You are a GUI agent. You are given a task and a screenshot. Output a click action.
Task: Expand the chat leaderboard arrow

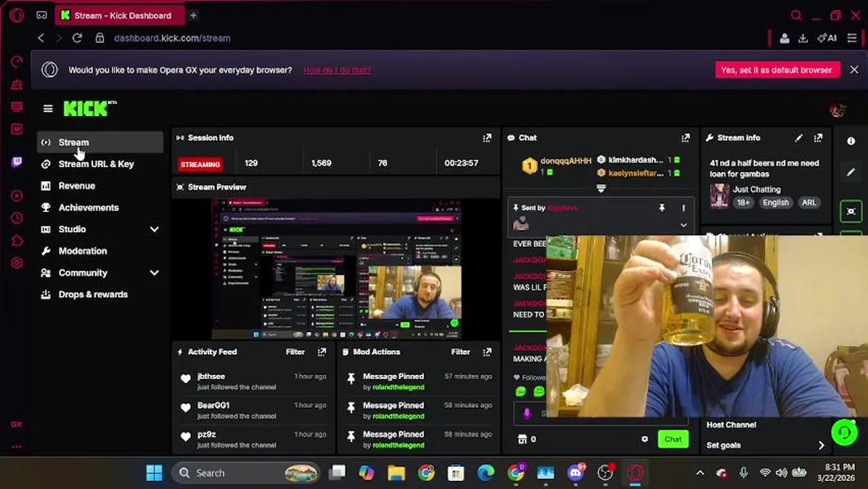pos(600,188)
